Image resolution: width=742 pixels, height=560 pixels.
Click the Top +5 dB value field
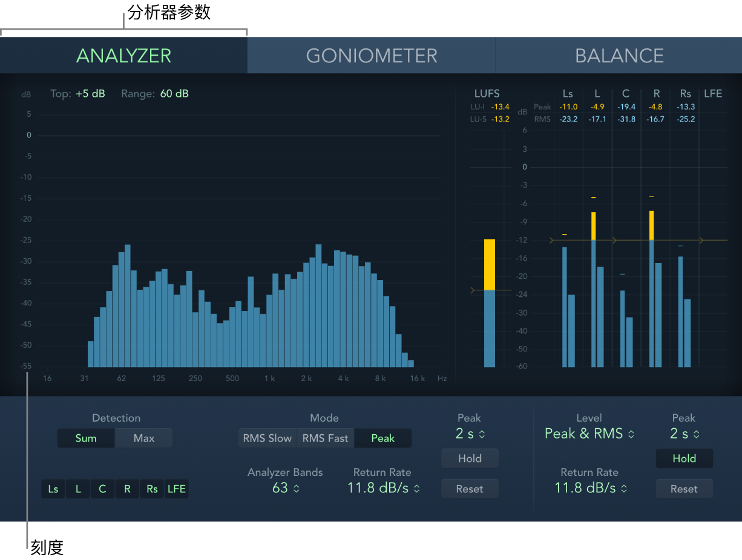click(x=90, y=94)
